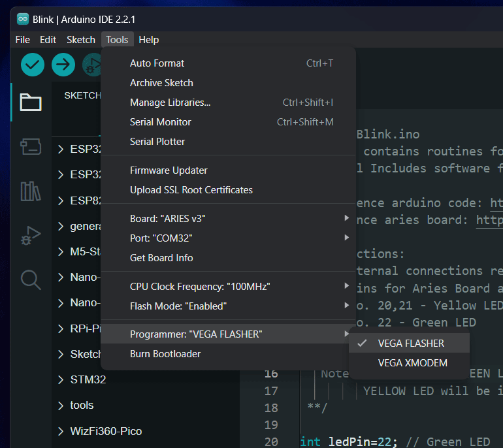This screenshot has width=503, height=448.
Task: Click the Upload arrow button
Action: (63, 65)
